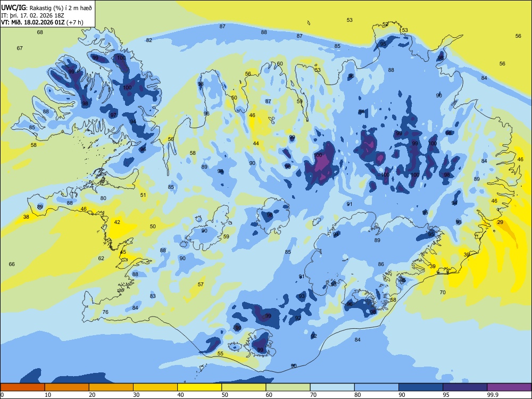Click the humidity value 97 on the map
The image size is (532, 399).
pyautogui.click(x=113, y=115)
